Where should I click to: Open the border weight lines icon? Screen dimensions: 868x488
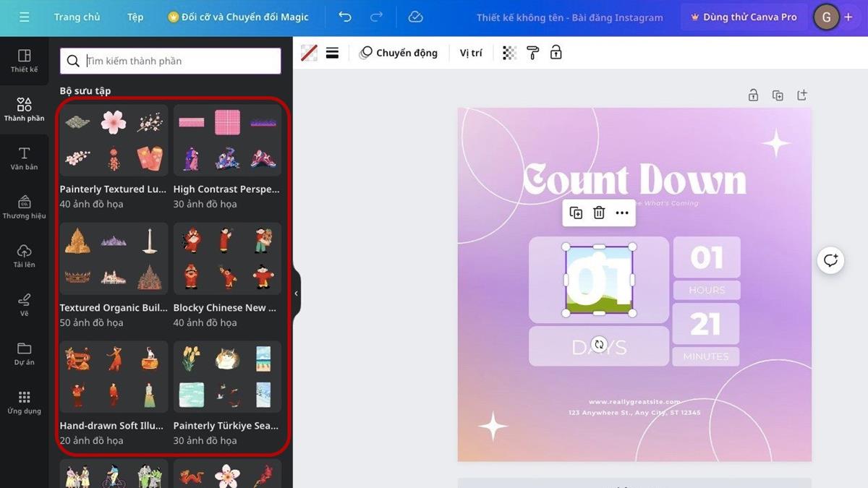[x=332, y=53]
